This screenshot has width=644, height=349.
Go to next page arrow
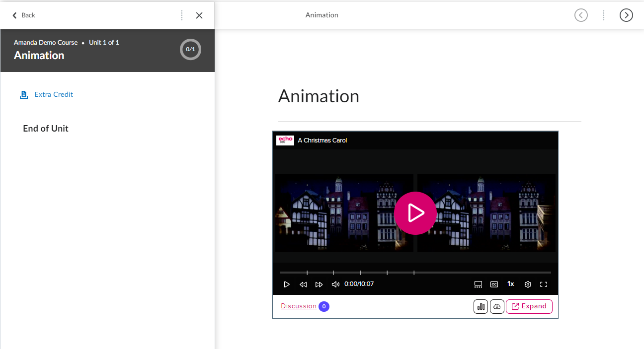tap(627, 15)
